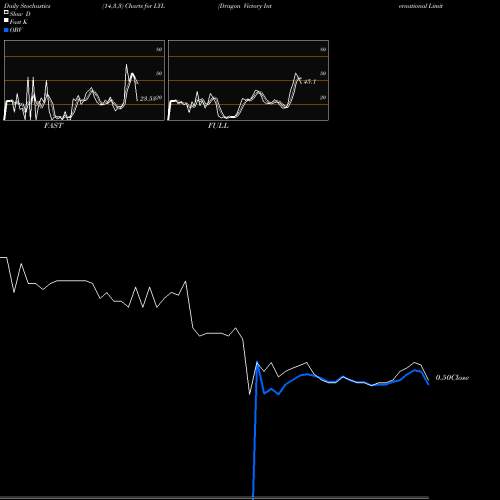Viewport: 500px width, 500px height.
Task: Click the '(14,3,3) Charts for LYL' text
Action: pyautogui.click(x=134, y=6)
